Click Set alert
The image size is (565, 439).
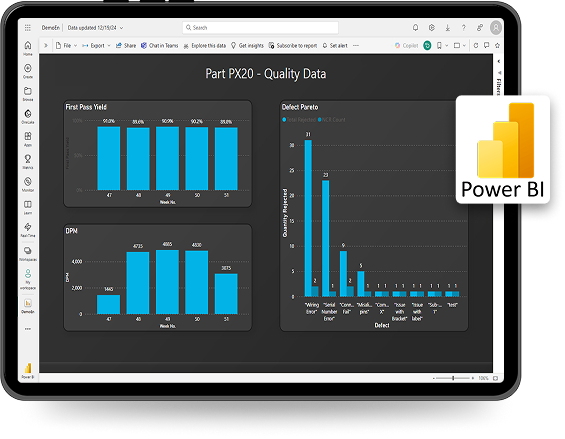pyautogui.click(x=335, y=45)
